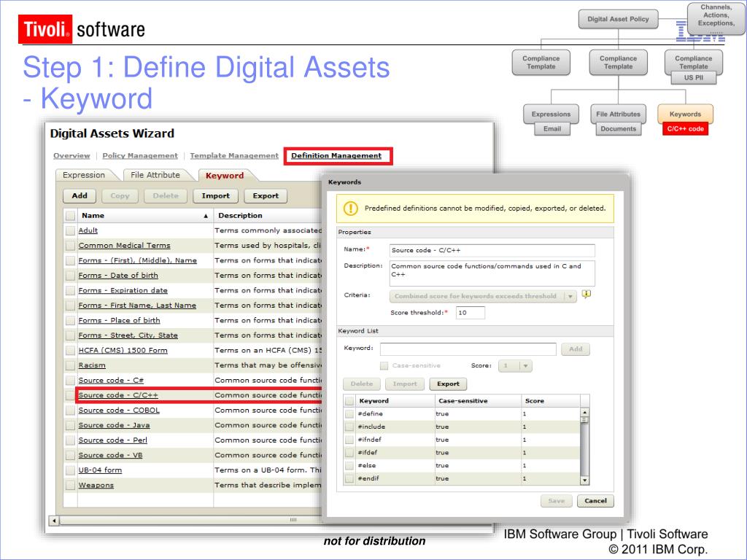Click the Delete button in wizard toolbar
Image resolution: width=747 pixels, height=560 pixels.
coord(166,195)
